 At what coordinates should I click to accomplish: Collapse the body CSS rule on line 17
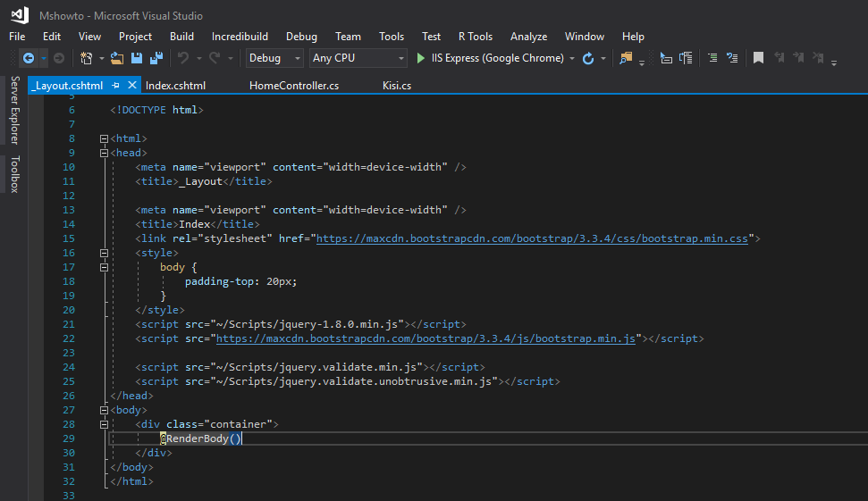104,268
